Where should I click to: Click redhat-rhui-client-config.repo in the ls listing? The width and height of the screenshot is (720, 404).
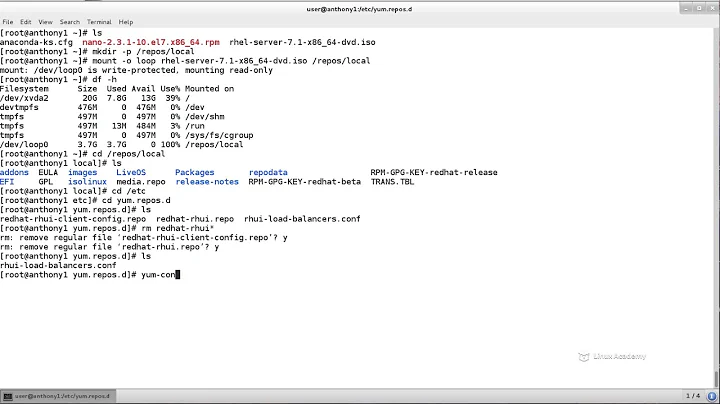[x=73, y=219]
